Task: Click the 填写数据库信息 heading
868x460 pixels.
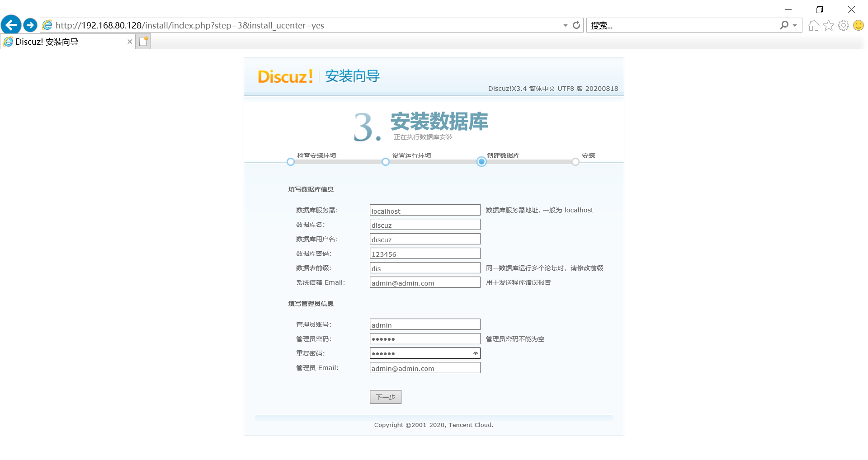Action: coord(311,189)
